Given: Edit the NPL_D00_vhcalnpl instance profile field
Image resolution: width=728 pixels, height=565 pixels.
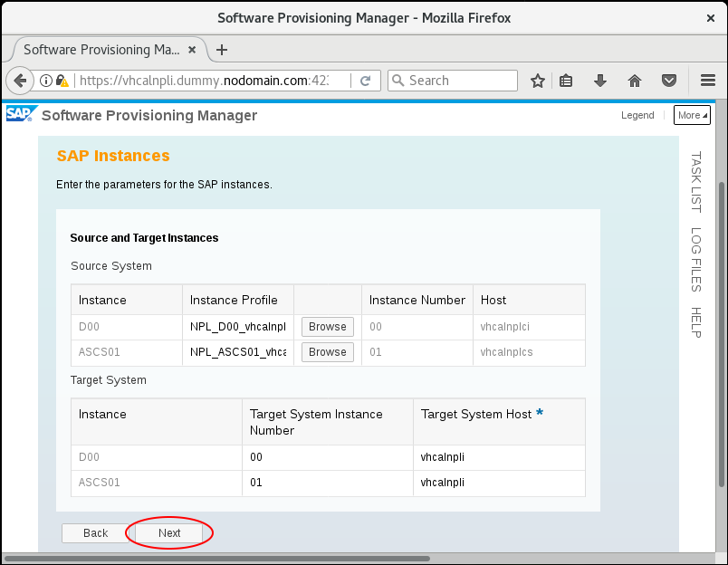Looking at the screenshot, I should 238,327.
